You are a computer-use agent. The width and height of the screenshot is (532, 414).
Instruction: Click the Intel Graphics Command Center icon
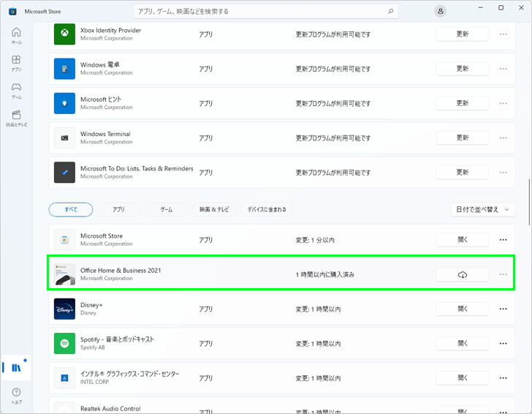[64, 378]
